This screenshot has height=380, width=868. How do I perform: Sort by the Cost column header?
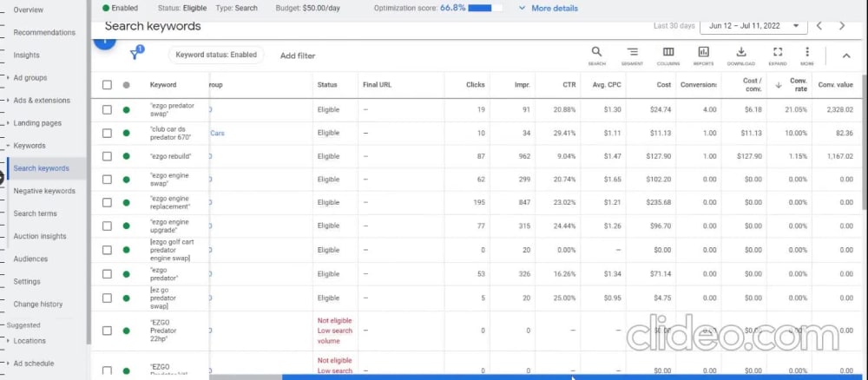click(664, 85)
